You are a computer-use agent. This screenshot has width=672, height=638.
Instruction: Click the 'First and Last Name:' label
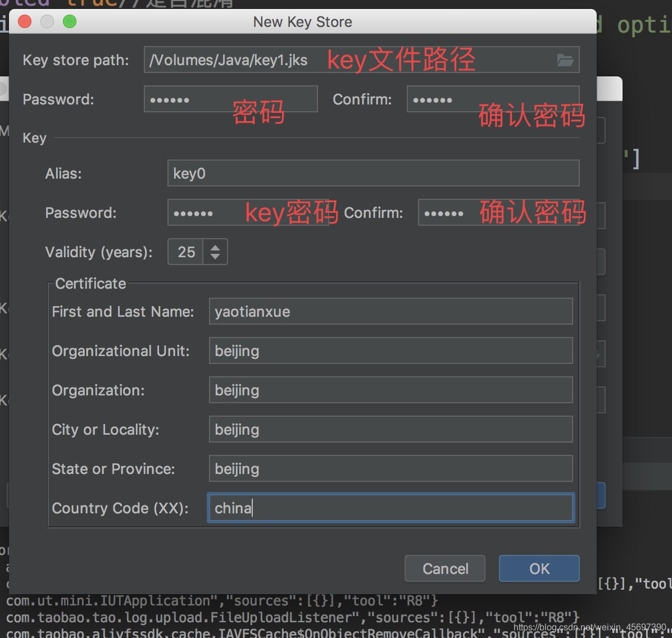122,312
